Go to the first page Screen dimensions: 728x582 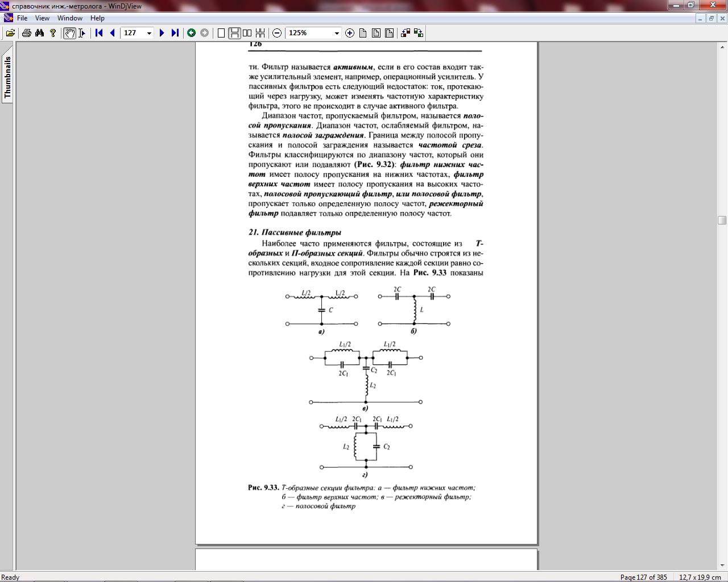(99, 33)
